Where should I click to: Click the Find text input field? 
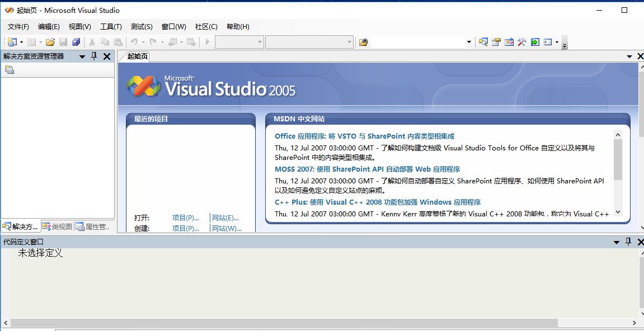click(418, 42)
